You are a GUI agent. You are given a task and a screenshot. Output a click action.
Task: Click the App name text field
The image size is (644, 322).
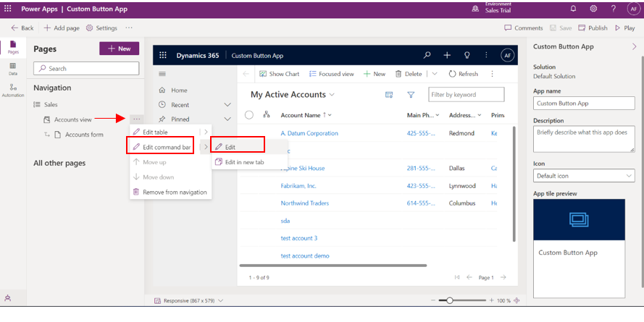tap(584, 103)
